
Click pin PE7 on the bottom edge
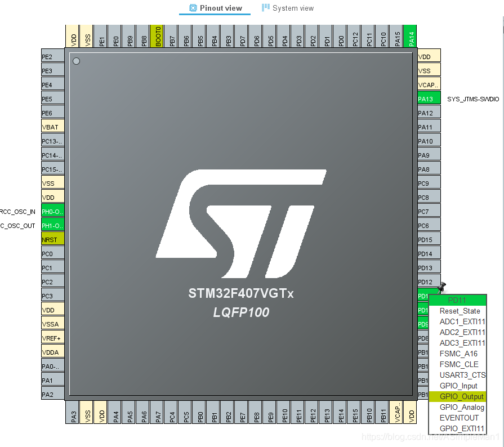241,412
